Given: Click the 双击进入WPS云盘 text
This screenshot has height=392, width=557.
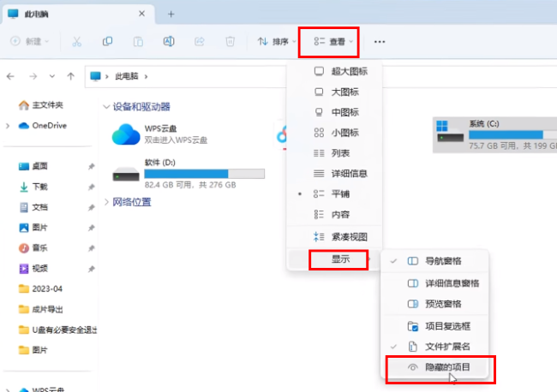Looking at the screenshot, I should (176, 140).
